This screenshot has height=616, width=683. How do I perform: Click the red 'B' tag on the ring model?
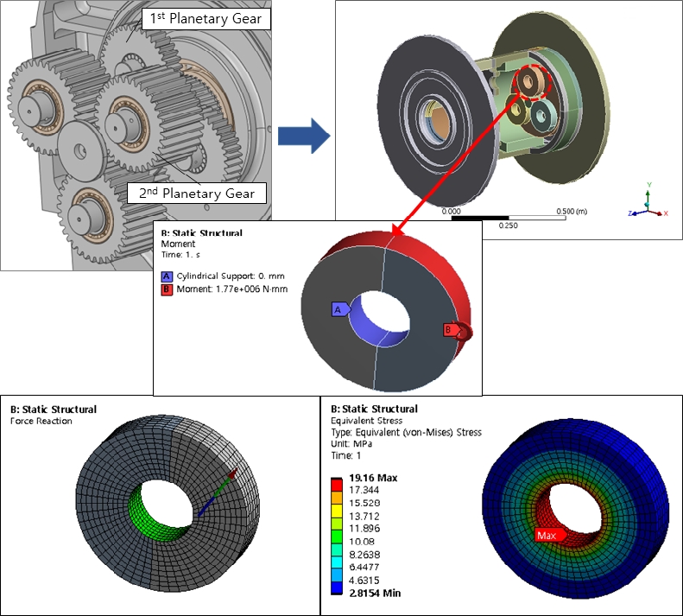pyautogui.click(x=452, y=329)
